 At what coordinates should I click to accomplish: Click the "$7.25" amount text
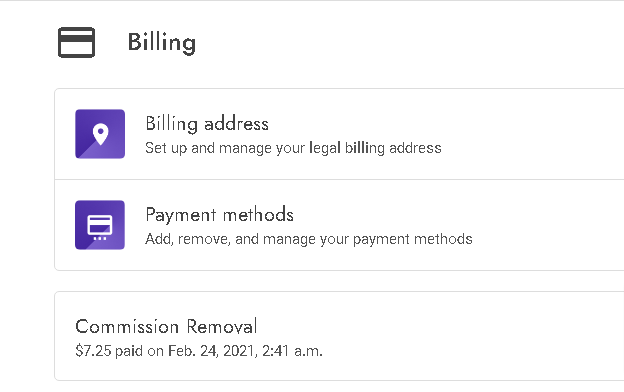coord(93,351)
